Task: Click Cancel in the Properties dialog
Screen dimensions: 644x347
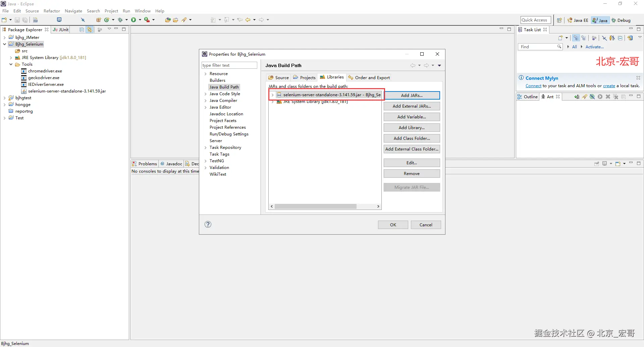Action: (426, 225)
